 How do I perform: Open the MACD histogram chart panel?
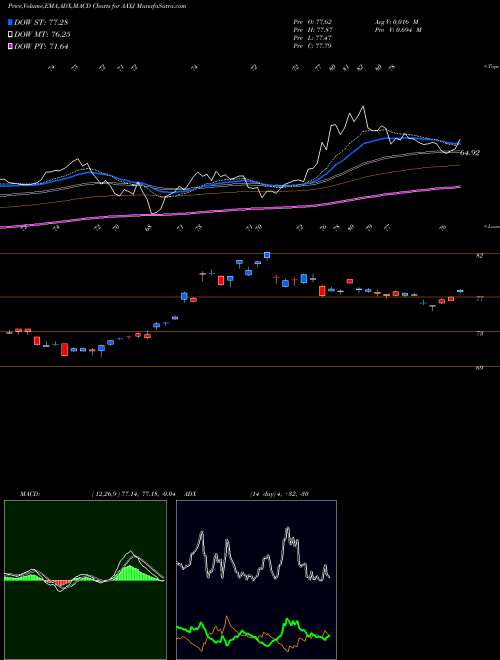click(85, 580)
